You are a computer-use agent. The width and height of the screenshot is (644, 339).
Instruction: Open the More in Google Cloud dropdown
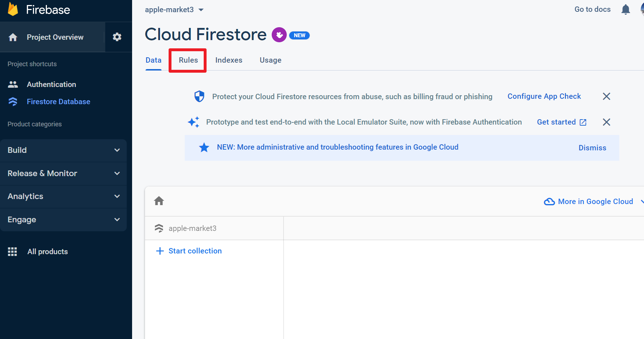pos(594,202)
